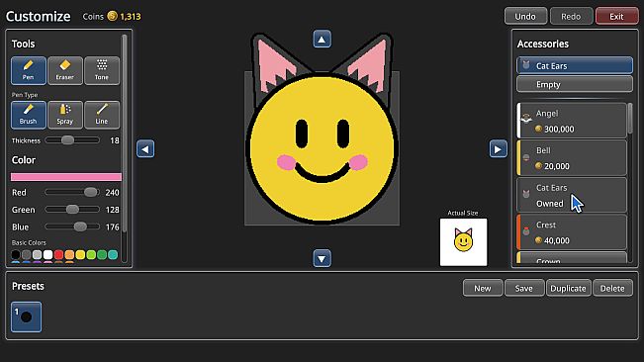Click the Thickness slider handle
Viewport: 644px width, 362px height.
click(68, 140)
